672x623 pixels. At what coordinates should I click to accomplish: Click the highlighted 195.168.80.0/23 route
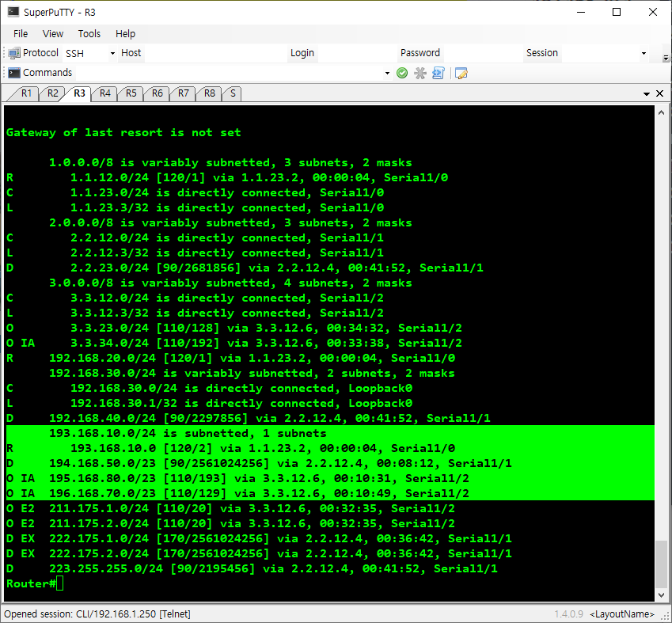237,478
